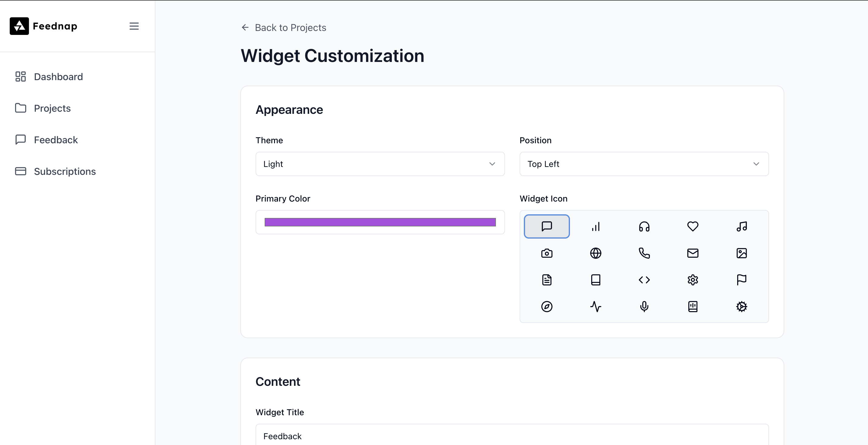Select the music note widget icon
Screen dimensions: 868x445
741,226
